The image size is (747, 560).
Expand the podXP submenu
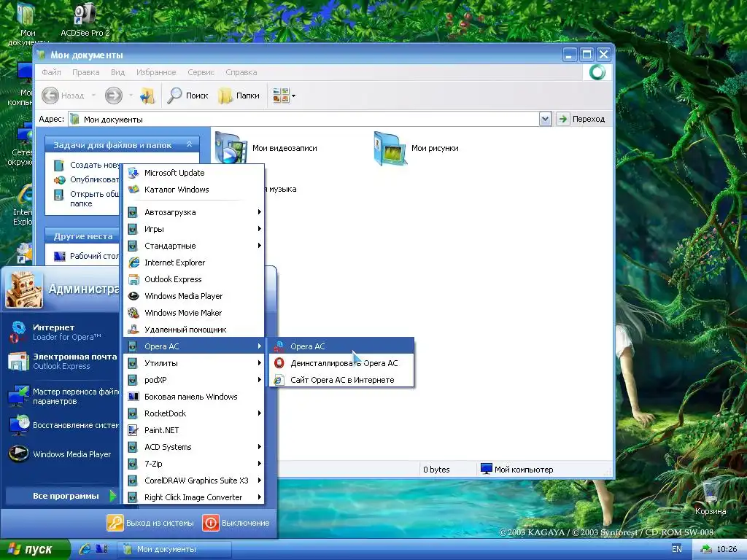point(193,379)
